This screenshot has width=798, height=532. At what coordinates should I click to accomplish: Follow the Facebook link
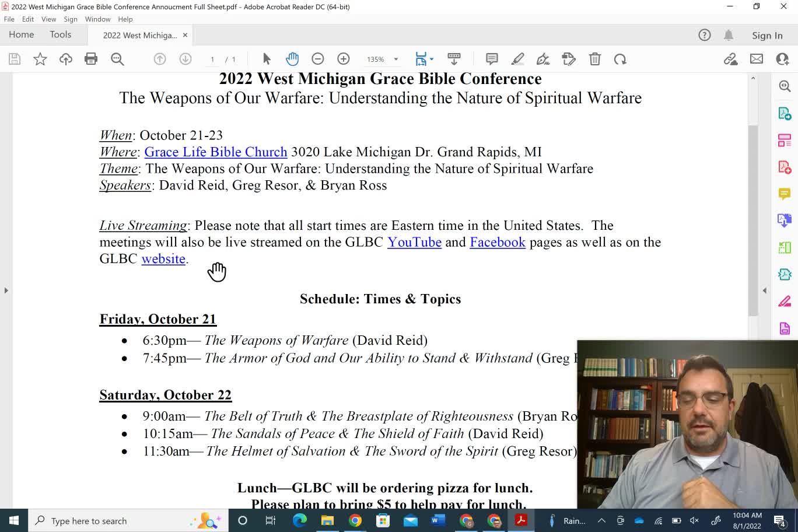(498, 242)
